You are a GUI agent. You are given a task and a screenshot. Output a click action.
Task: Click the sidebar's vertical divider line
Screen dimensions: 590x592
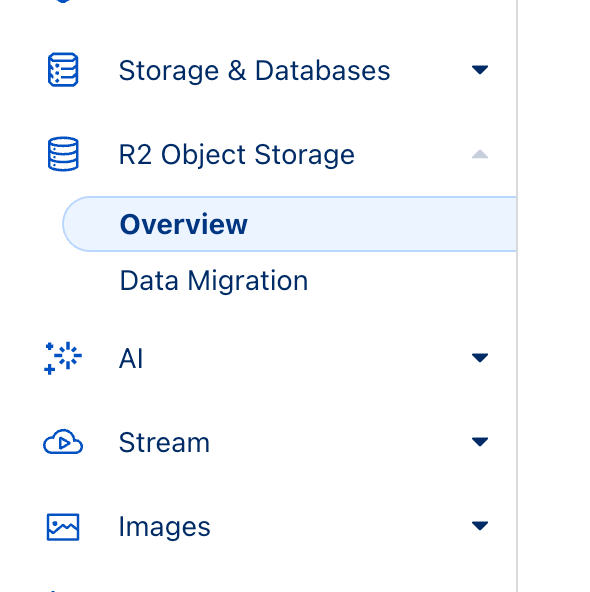(517, 296)
